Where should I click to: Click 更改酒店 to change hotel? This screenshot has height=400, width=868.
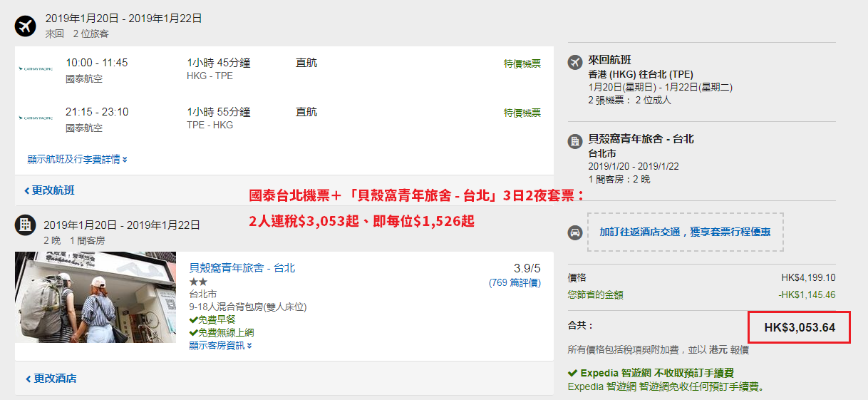(51, 379)
